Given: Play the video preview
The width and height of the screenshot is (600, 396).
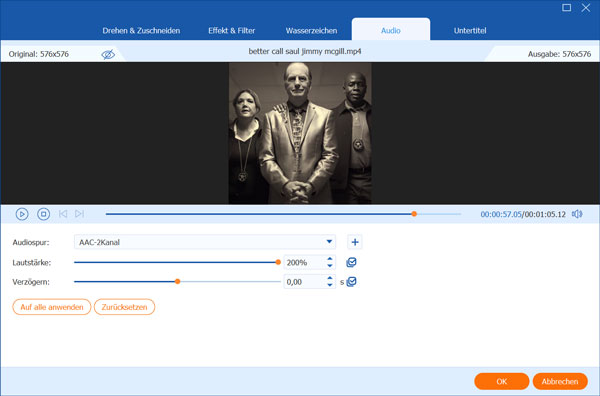Looking at the screenshot, I should [22, 214].
